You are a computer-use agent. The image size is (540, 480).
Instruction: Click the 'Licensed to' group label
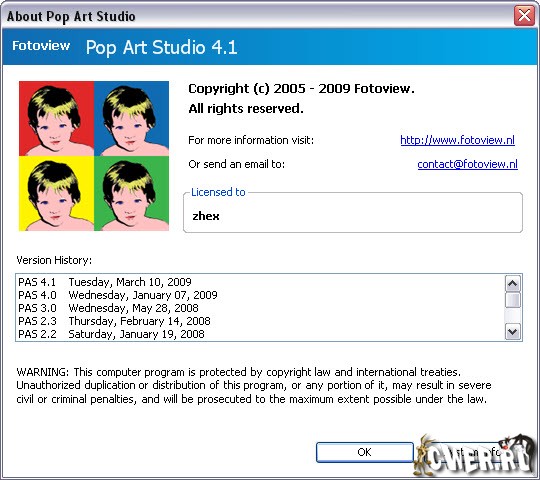point(218,192)
